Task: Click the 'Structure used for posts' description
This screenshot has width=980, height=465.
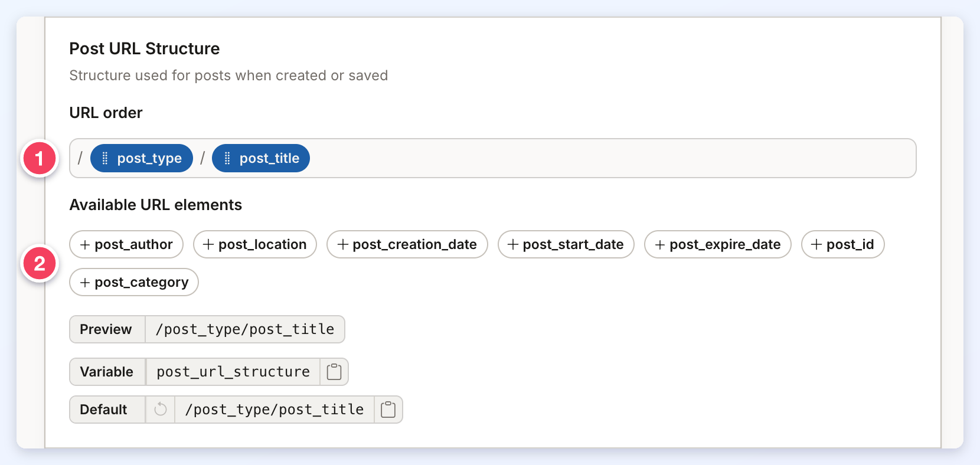Action: point(228,76)
